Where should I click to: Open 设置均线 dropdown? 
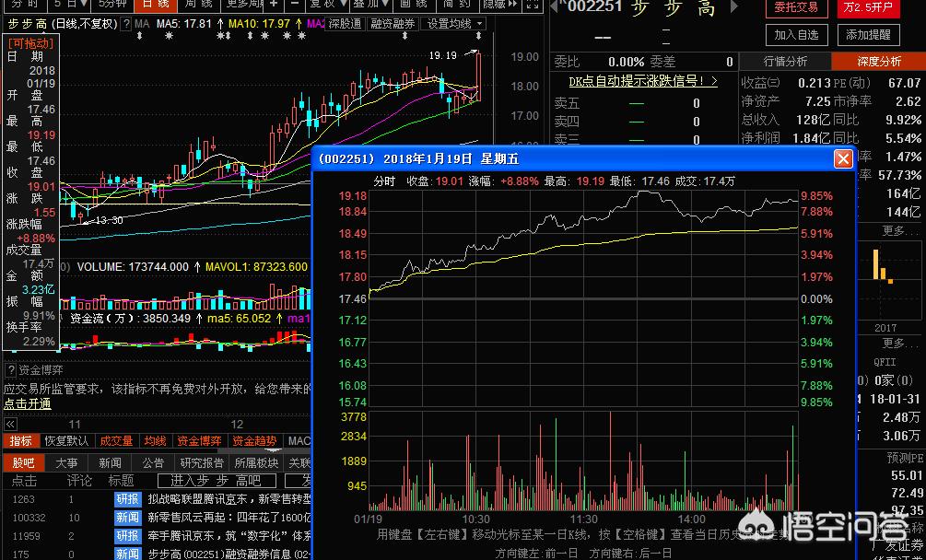(x=453, y=24)
